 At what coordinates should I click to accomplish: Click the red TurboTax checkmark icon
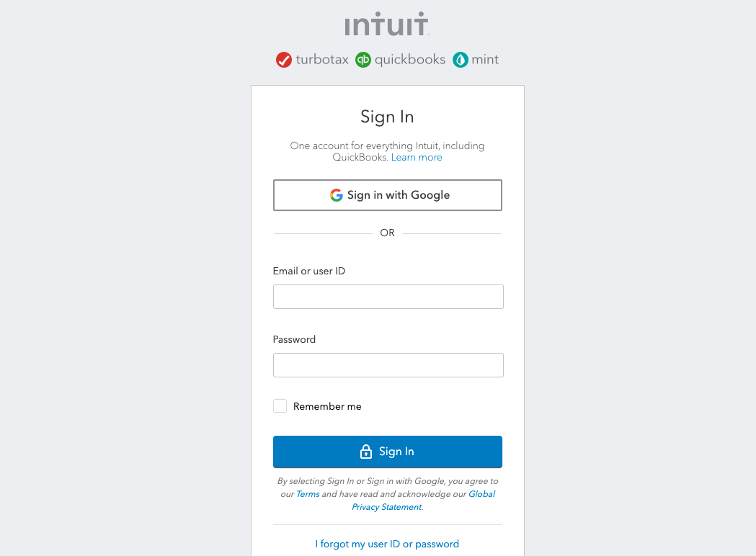coord(284,60)
